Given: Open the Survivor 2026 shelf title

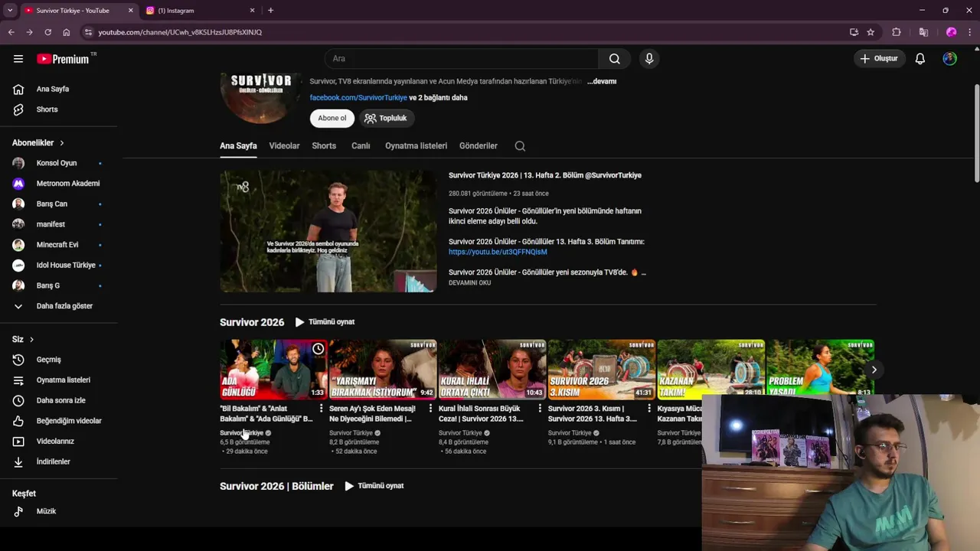Looking at the screenshot, I should [x=252, y=322].
